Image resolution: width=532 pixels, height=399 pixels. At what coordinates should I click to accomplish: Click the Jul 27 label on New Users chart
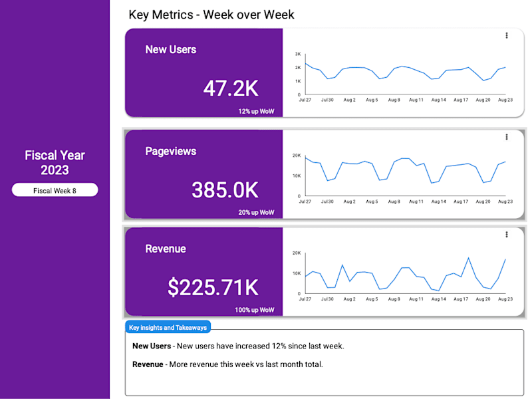tap(305, 100)
